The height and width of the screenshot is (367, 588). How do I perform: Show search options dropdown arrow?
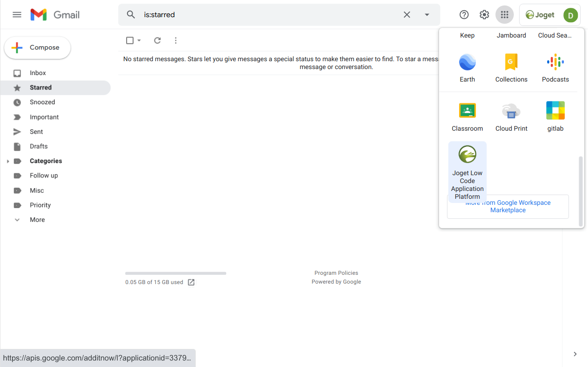[x=427, y=15]
